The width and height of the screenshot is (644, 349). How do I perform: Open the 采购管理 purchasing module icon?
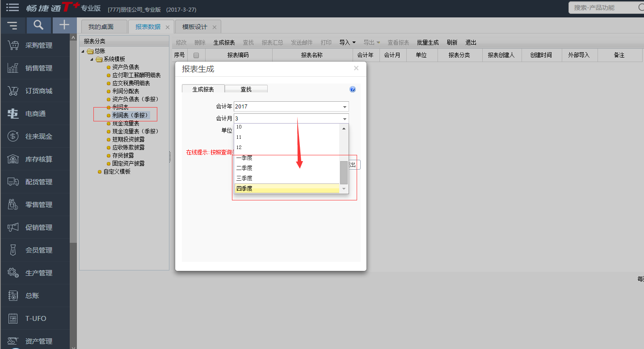point(13,45)
